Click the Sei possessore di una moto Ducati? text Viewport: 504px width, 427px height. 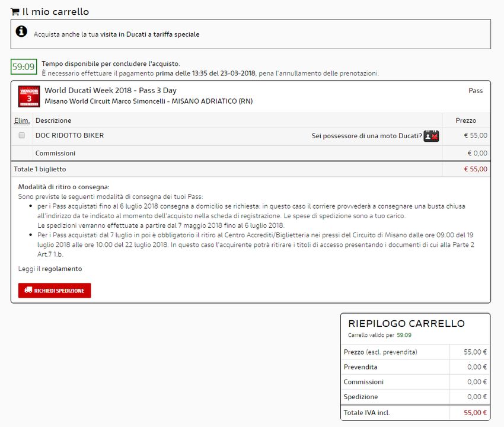(366, 136)
